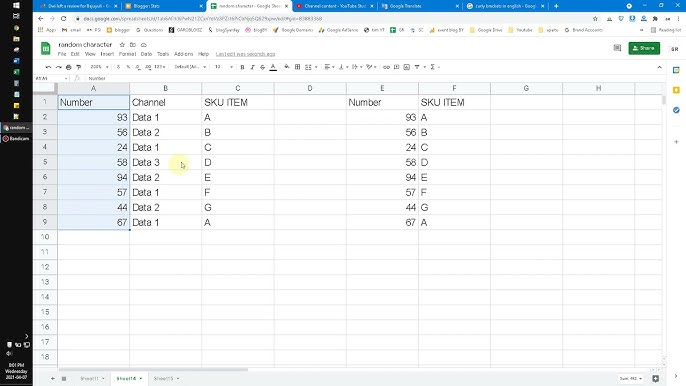Click the Insert chart icon
Viewport: 686px width, 386px height.
click(x=406, y=67)
